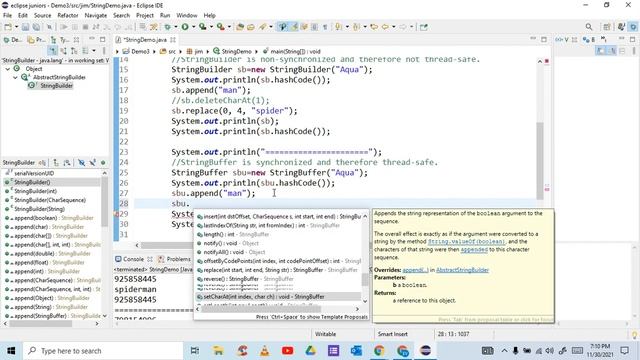Select StringBuilder in the hierarchy tree
Viewport: 640px width, 360px height.
[57, 86]
